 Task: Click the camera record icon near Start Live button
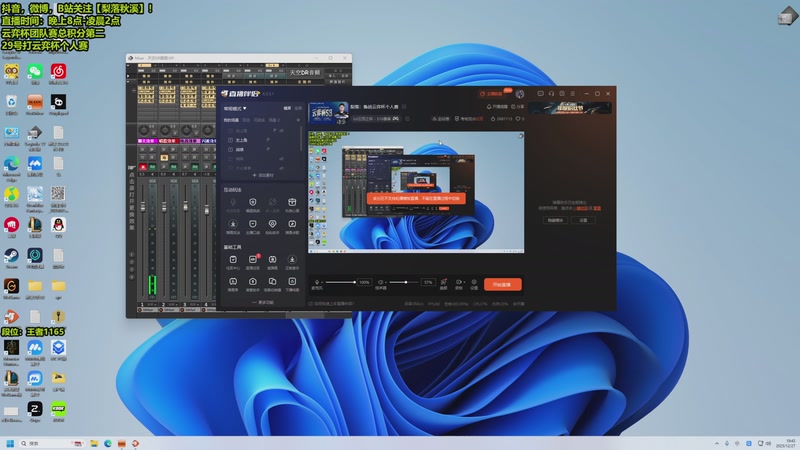(x=459, y=282)
